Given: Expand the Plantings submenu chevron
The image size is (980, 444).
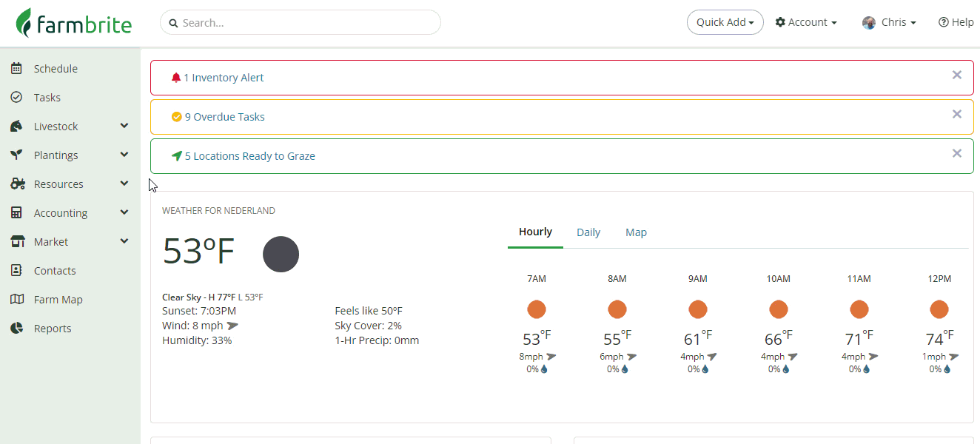Looking at the screenshot, I should pyautogui.click(x=124, y=155).
